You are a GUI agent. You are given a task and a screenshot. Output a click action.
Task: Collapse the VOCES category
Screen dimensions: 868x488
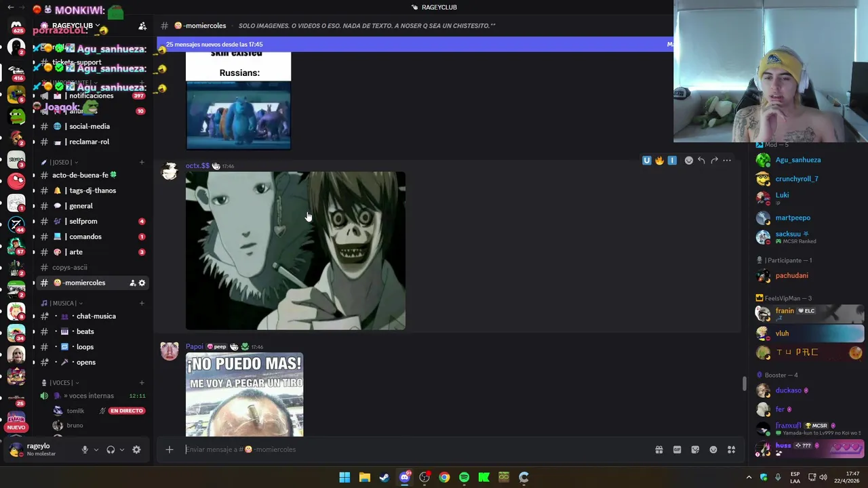pos(60,382)
